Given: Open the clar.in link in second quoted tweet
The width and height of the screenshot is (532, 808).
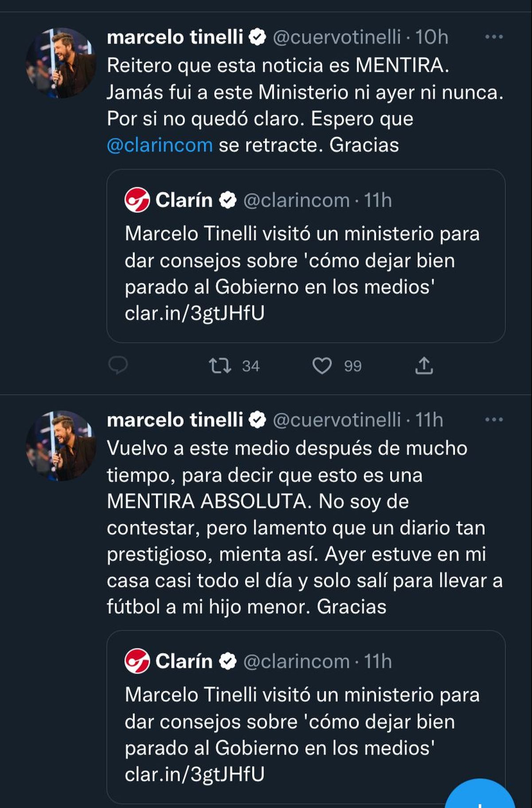Looking at the screenshot, I should tap(195, 774).
